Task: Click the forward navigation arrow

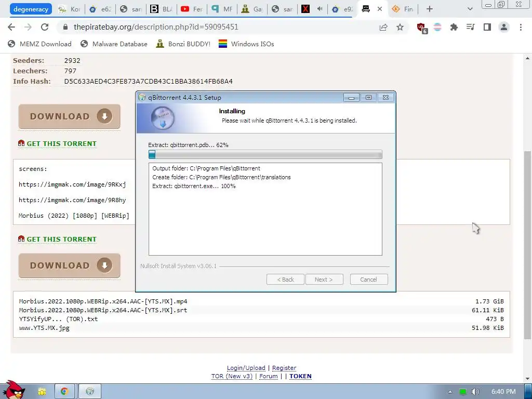Action: click(28, 27)
